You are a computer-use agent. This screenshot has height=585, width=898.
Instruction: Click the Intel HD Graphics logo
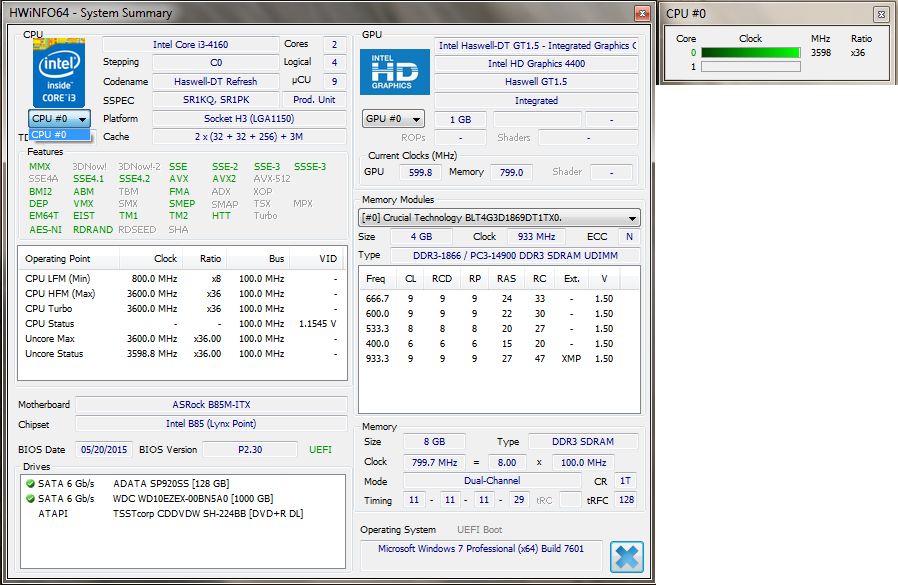tap(395, 72)
